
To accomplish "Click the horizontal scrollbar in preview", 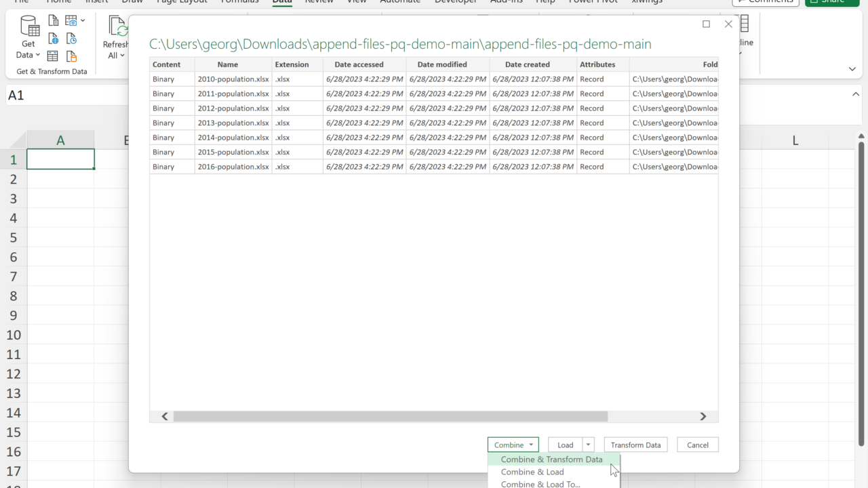I will pos(390,416).
